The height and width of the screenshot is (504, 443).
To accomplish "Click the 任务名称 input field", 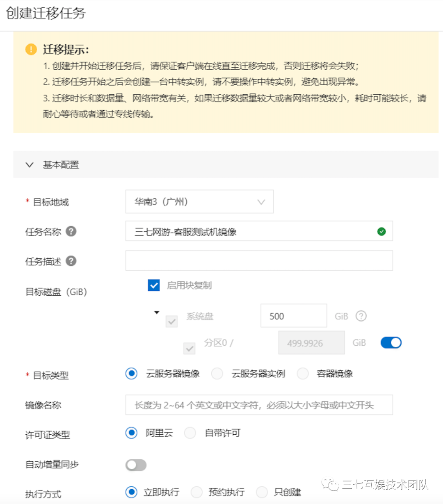I will pyautogui.click(x=259, y=231).
